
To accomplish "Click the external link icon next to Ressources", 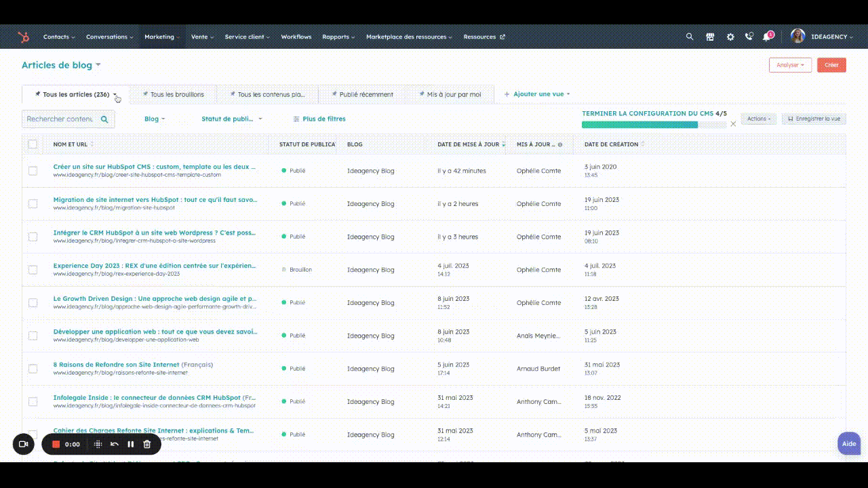I will click(x=502, y=37).
